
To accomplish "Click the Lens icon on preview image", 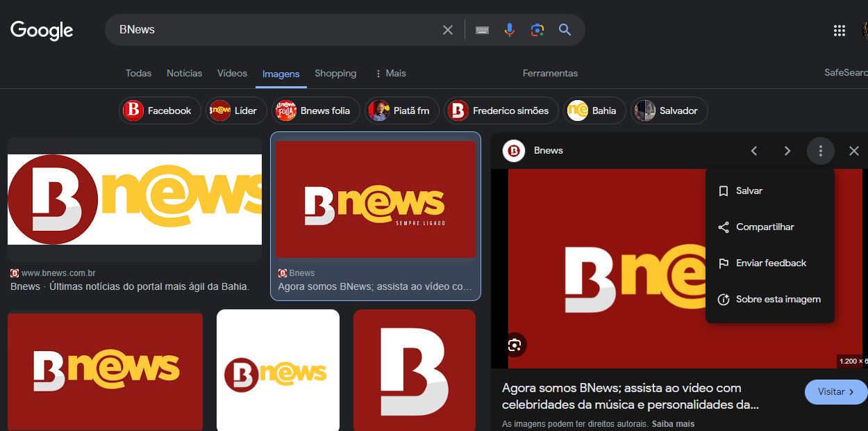I will 515,345.
